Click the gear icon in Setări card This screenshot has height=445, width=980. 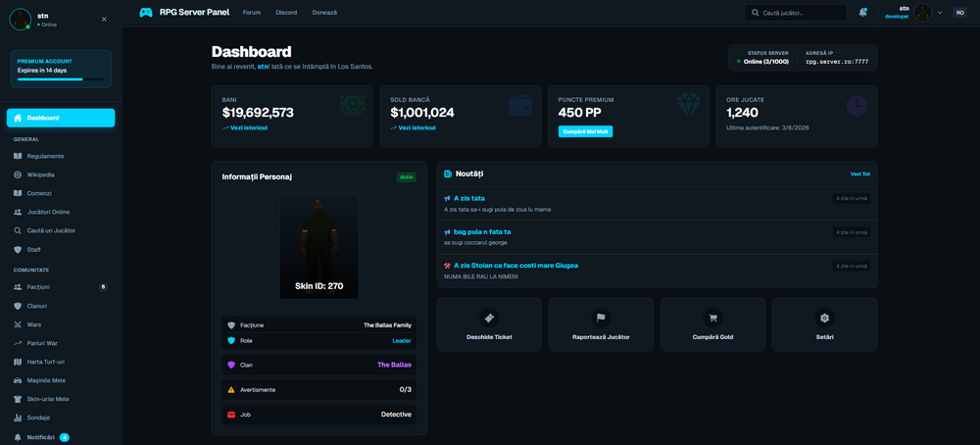[824, 319]
